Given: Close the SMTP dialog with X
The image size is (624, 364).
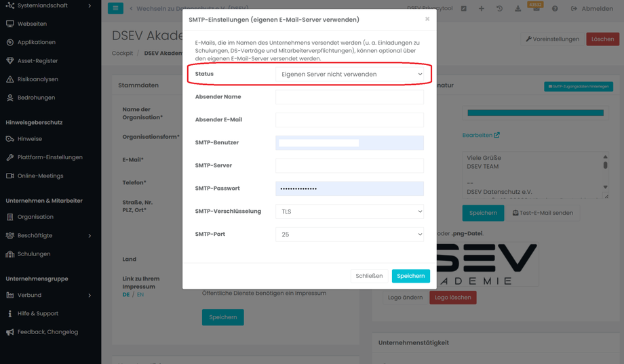Looking at the screenshot, I should pyautogui.click(x=427, y=19).
